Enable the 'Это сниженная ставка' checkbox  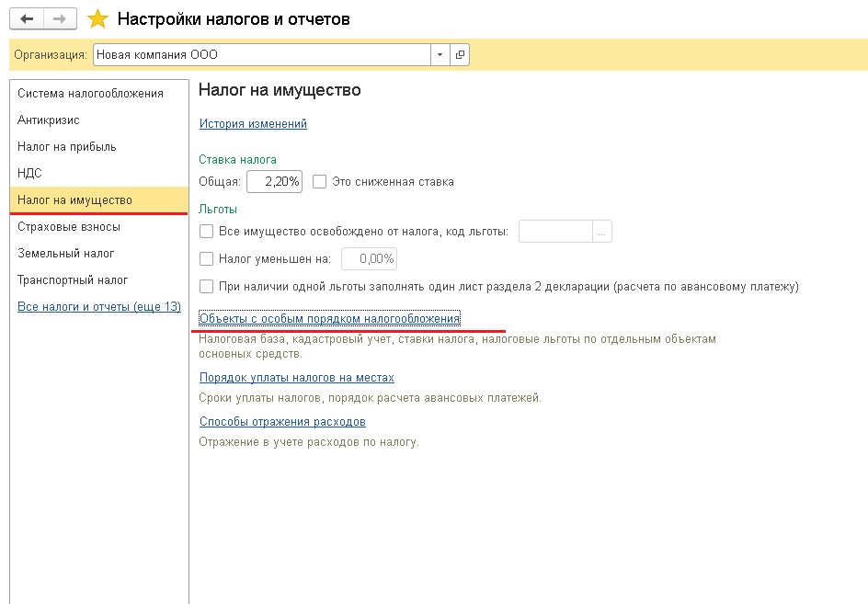(x=320, y=182)
